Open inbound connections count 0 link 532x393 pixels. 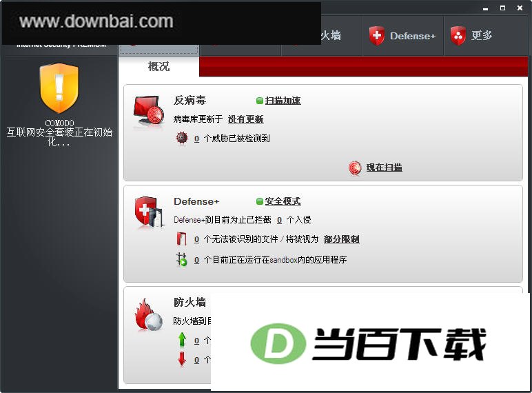coord(196,360)
